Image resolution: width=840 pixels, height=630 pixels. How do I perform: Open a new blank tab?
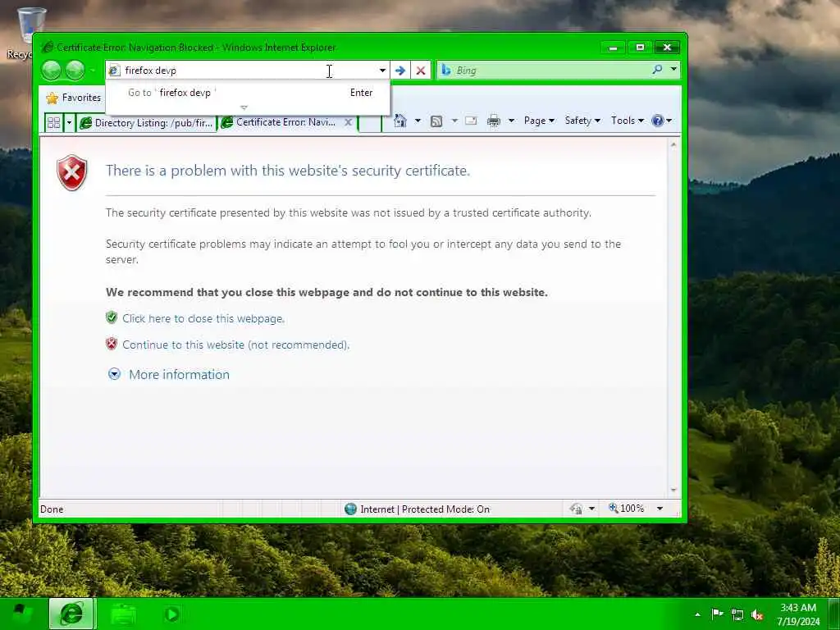pyautogui.click(x=370, y=123)
